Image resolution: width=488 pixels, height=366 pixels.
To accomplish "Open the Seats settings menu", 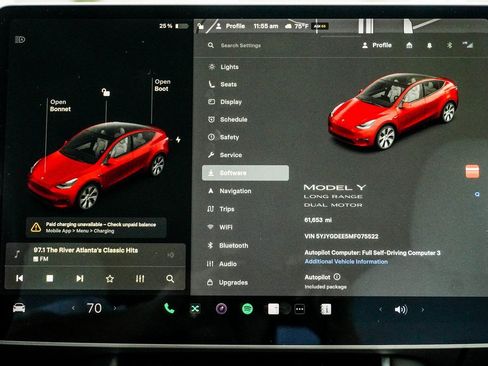I will 222,84.
